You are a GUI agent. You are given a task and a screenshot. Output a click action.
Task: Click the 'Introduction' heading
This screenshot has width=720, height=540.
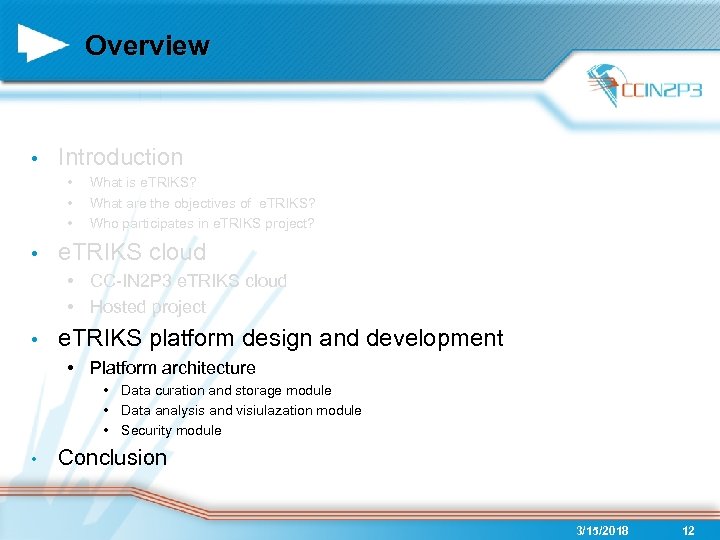[121, 157]
